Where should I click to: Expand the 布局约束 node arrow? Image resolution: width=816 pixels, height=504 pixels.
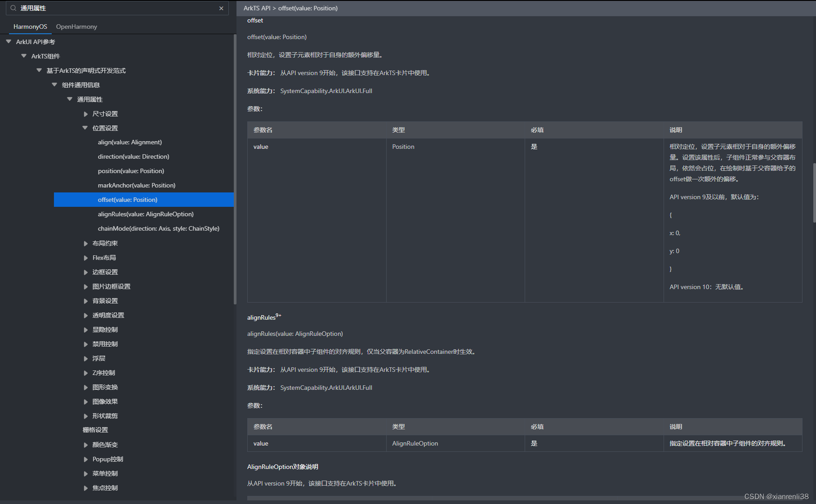tap(85, 243)
